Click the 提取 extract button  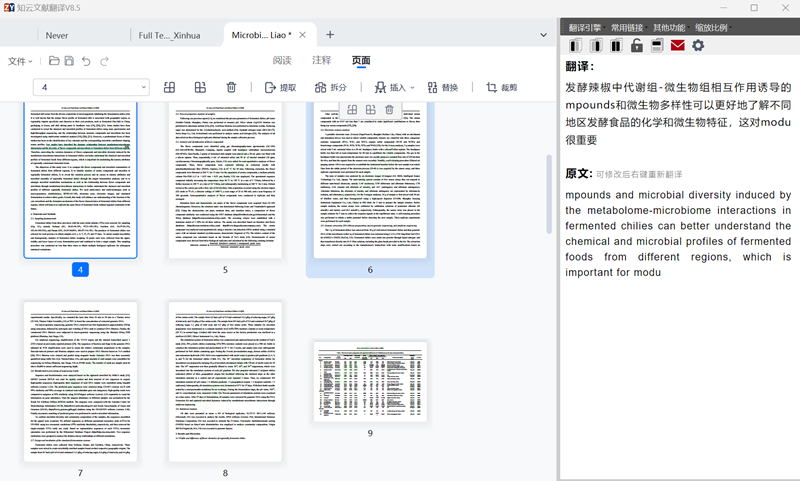280,88
